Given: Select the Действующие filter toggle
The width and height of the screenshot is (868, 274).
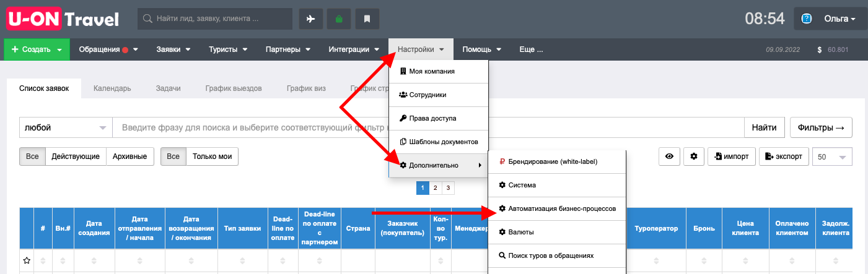Looking at the screenshot, I should point(76,156).
